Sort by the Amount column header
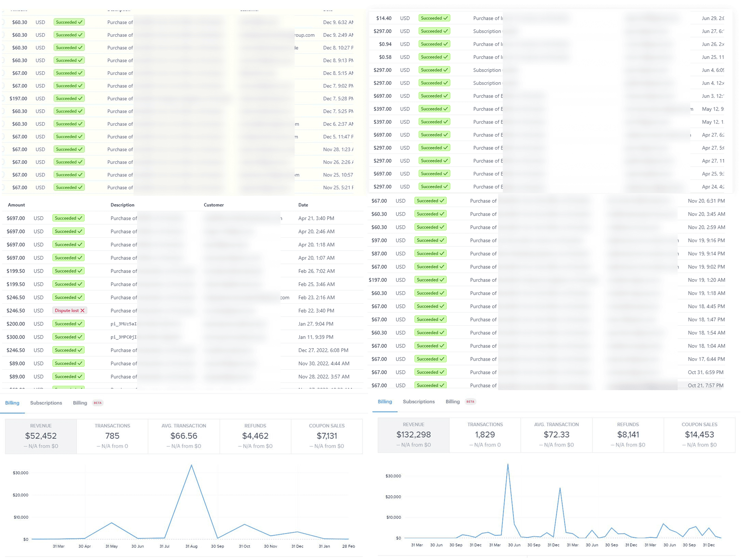The image size is (743, 560). [x=16, y=205]
